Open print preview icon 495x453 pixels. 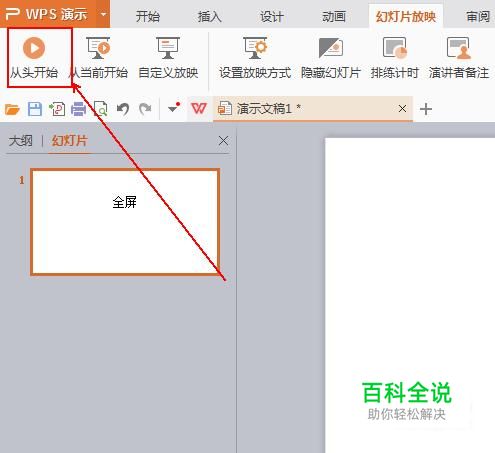(x=100, y=109)
